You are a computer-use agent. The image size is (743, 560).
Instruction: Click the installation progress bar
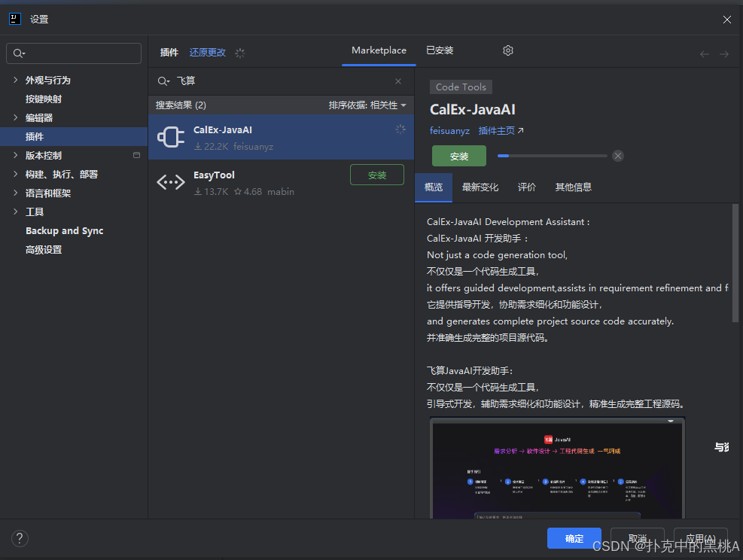tap(552, 156)
